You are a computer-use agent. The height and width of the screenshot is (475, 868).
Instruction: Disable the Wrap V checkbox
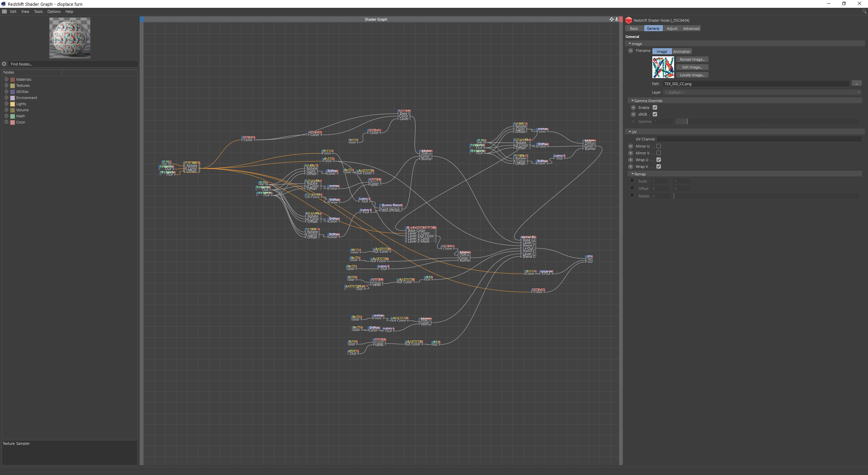658,167
